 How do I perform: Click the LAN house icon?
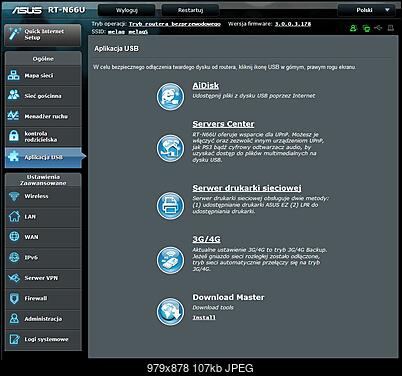click(x=14, y=216)
